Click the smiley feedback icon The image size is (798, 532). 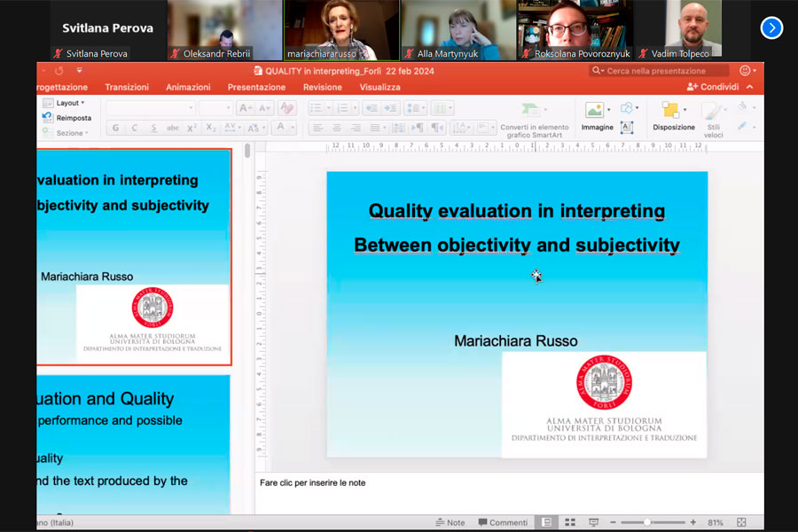pos(745,71)
